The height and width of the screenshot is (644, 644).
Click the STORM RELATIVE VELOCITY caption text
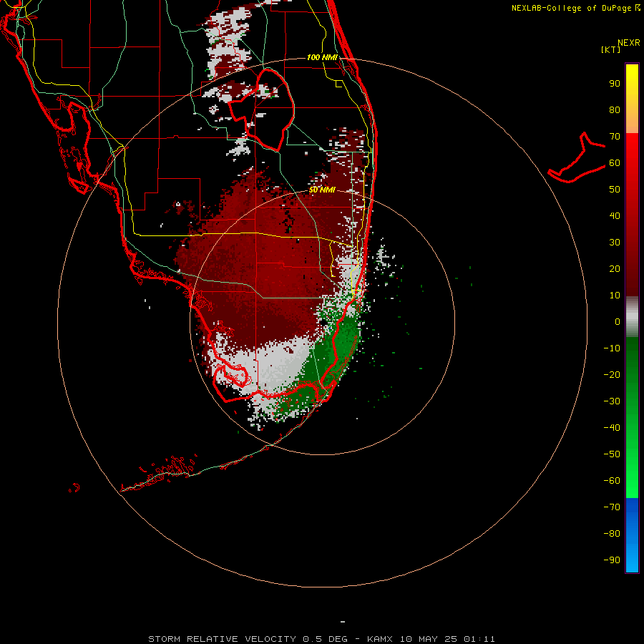(x=223, y=639)
